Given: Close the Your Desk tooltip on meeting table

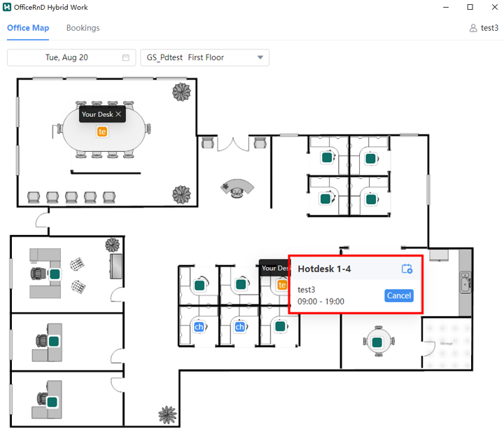Looking at the screenshot, I should click(x=118, y=114).
